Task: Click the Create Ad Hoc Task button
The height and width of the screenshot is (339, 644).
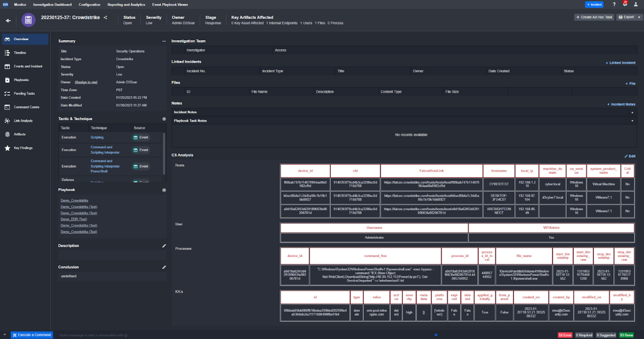Action: tap(594, 17)
